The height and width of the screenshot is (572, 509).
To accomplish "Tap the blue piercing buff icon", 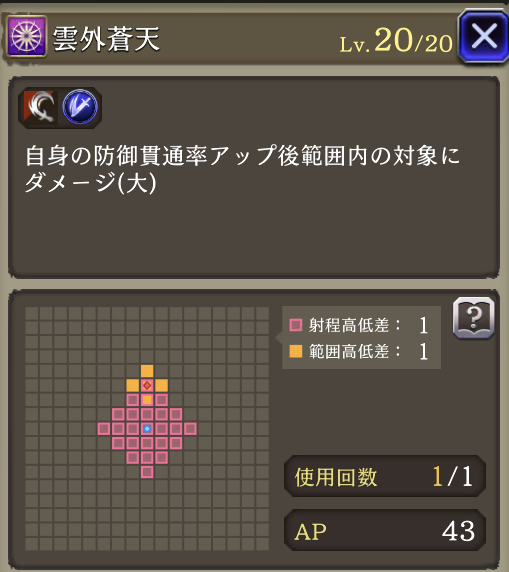I will point(80,107).
